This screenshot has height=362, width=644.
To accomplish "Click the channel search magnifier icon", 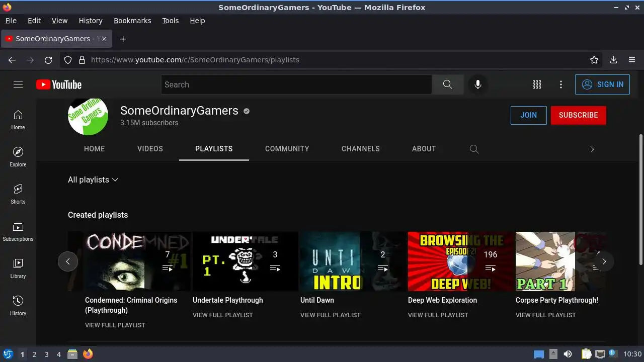I will [x=474, y=149].
